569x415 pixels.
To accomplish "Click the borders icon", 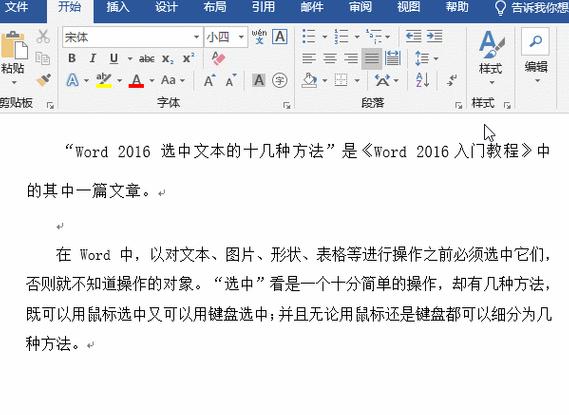I will (341, 81).
